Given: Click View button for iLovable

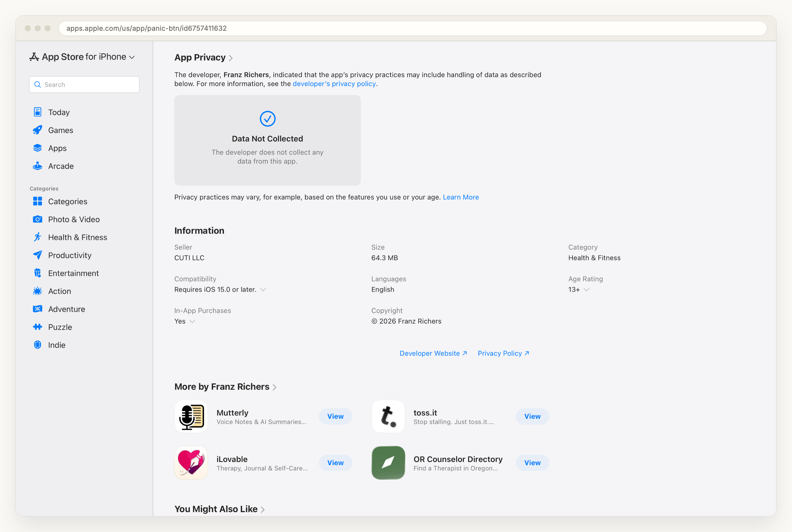Looking at the screenshot, I should [x=335, y=463].
